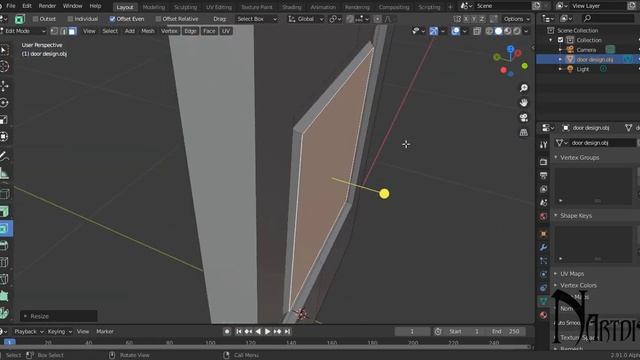The width and height of the screenshot is (640, 360).
Task: Open the Modifiers wrench tab icon
Action: coord(543,247)
